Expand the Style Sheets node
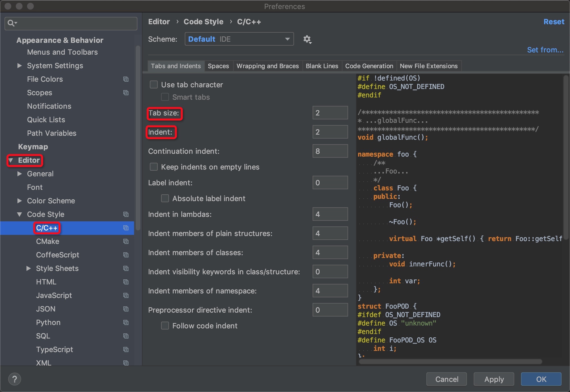570x392 pixels. point(28,268)
